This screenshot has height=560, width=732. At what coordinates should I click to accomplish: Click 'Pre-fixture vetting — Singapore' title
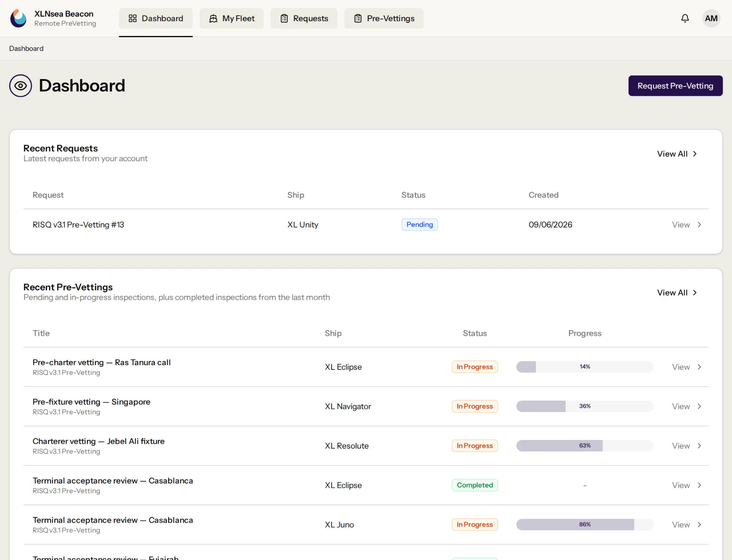[x=91, y=402]
